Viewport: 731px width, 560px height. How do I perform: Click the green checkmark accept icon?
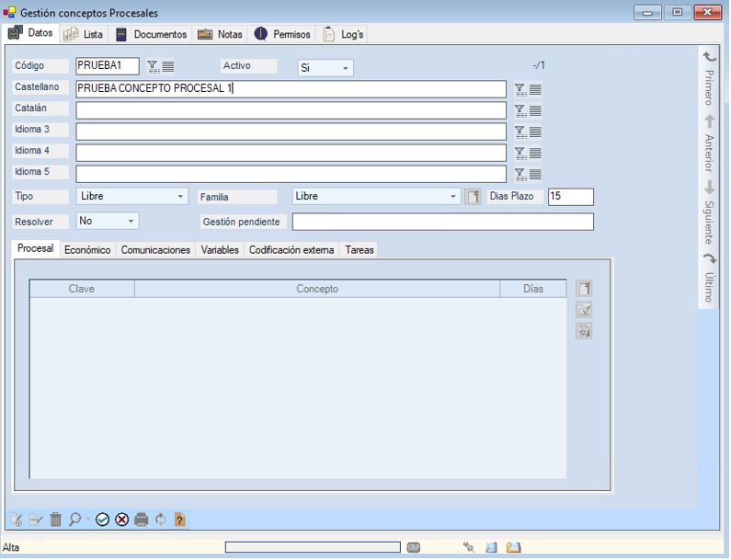coord(103,520)
